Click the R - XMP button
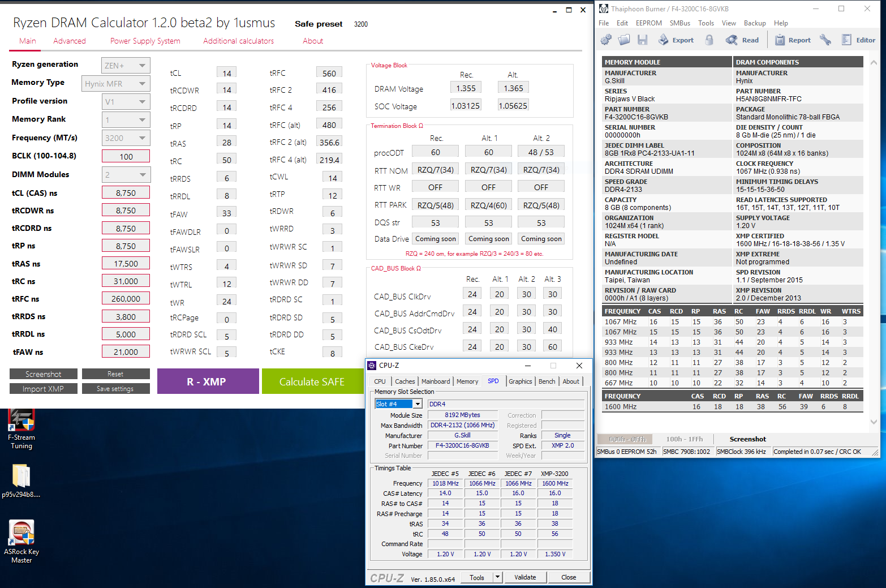886x588 pixels. pos(208,381)
